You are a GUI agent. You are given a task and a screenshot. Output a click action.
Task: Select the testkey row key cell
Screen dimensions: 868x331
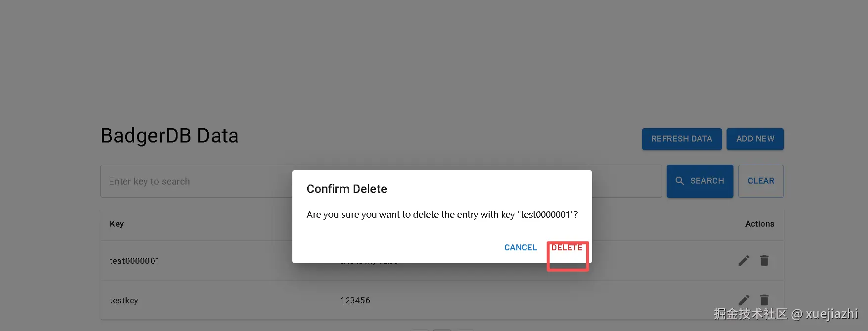(x=124, y=300)
